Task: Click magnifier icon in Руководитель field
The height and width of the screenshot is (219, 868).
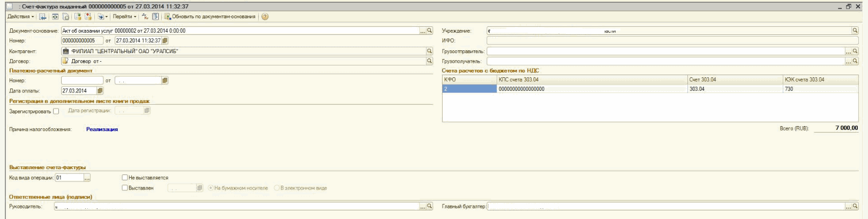Action: pyautogui.click(x=429, y=206)
